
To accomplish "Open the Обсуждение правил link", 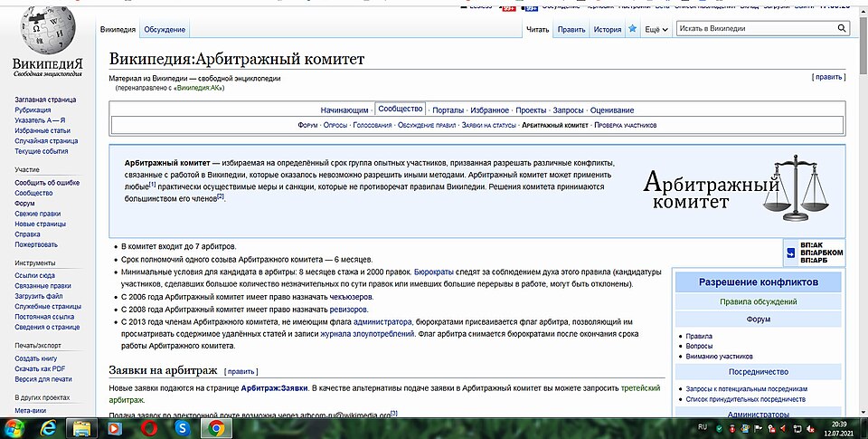I will tap(426, 125).
